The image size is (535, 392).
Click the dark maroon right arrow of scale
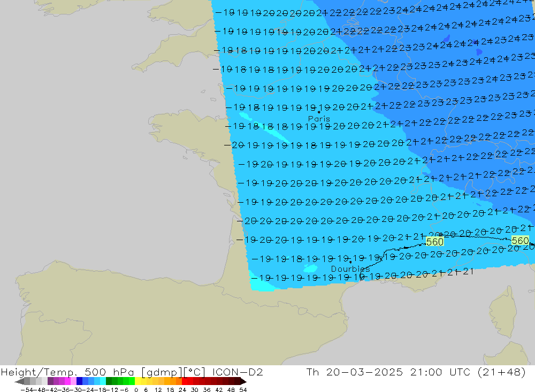[243, 381]
